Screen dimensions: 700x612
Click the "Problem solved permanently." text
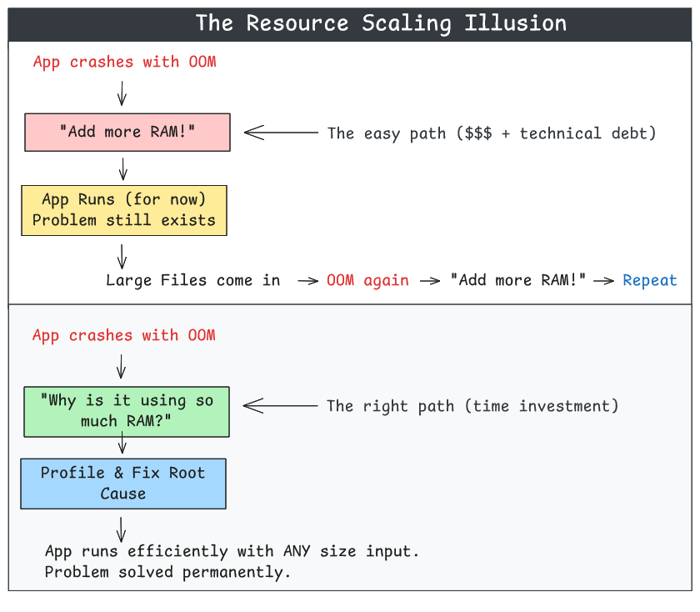pos(168,572)
